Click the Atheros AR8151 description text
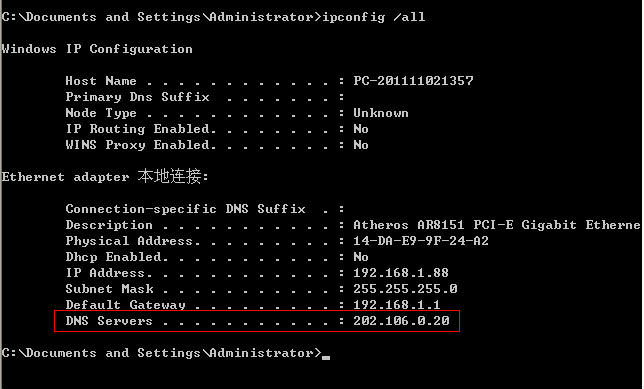This screenshot has height=389, width=644. pos(497,225)
